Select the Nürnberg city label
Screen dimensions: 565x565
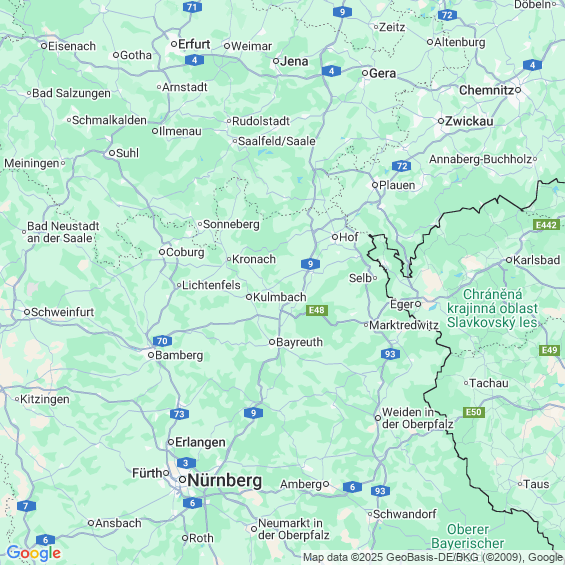224,480
